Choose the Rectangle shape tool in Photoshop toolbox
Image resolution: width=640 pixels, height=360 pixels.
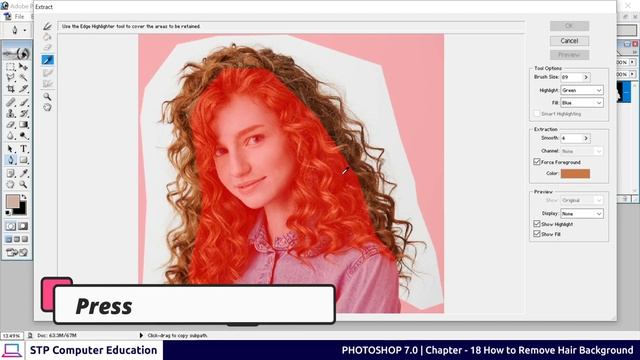pos(23,160)
